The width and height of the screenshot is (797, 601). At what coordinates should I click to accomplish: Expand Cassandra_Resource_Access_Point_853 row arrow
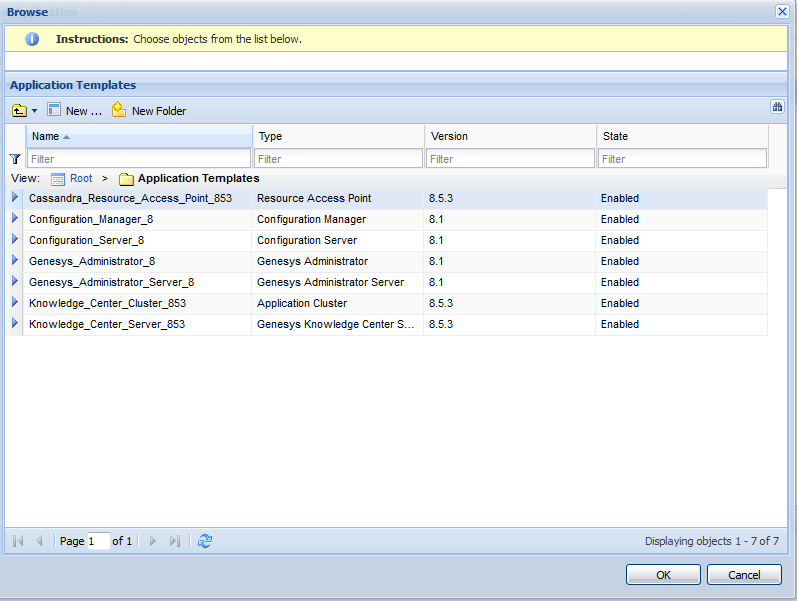pos(15,197)
